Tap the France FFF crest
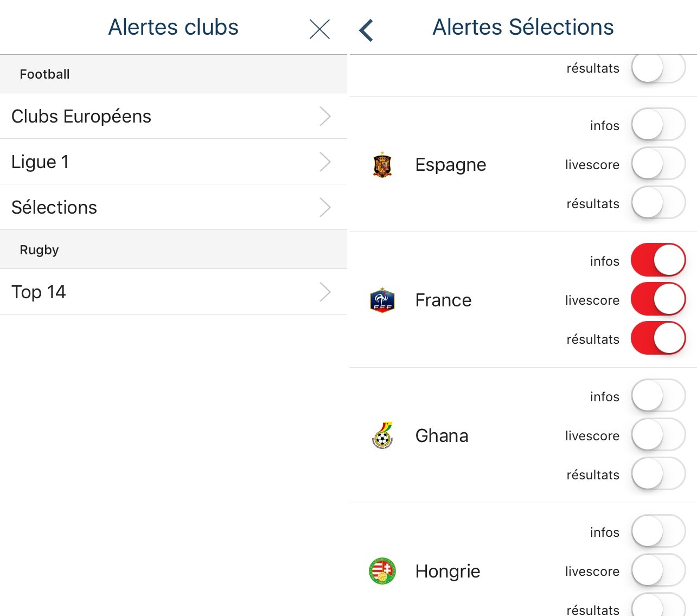Viewport: 697px width, 616px height. [382, 300]
